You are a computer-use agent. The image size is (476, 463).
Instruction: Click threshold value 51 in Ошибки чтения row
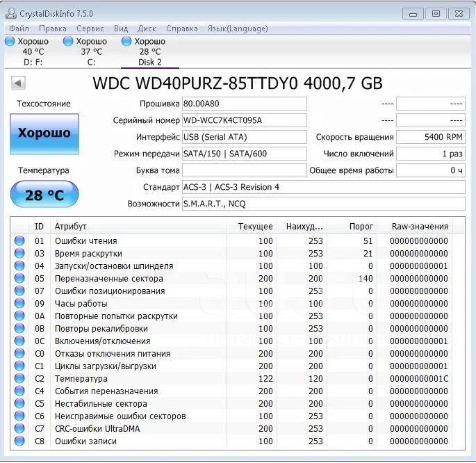click(x=368, y=241)
